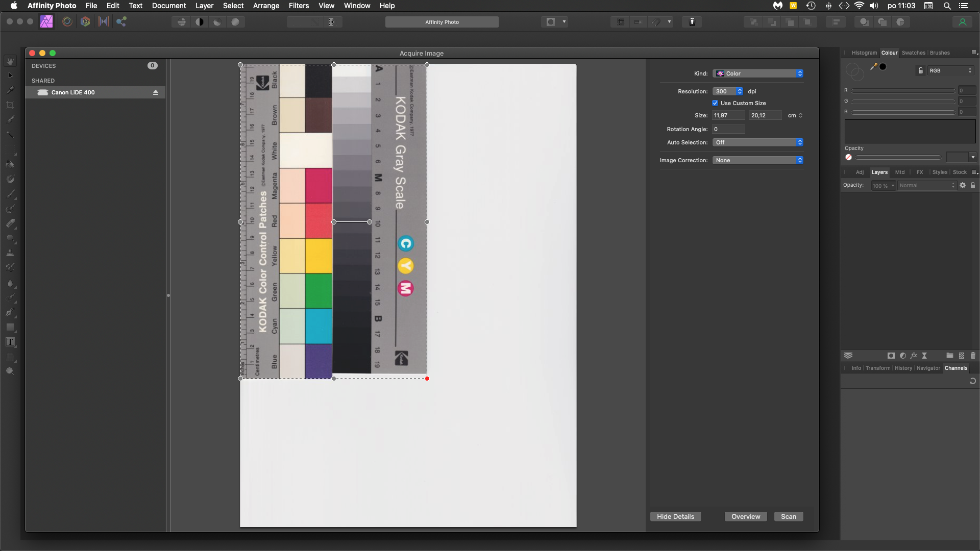The height and width of the screenshot is (551, 980).
Task: Open the Auto Selection Off dropdown
Action: 758,142
